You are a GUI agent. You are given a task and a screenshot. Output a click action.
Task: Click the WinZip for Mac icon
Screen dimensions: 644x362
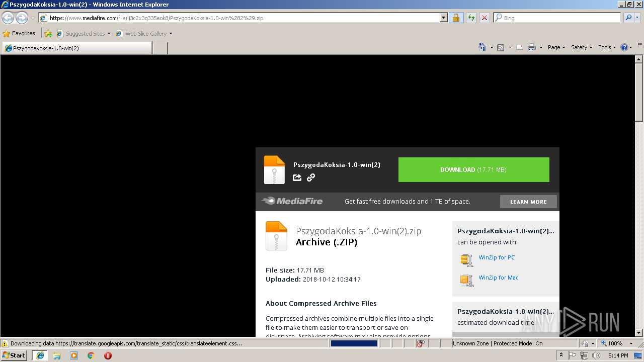point(467,280)
